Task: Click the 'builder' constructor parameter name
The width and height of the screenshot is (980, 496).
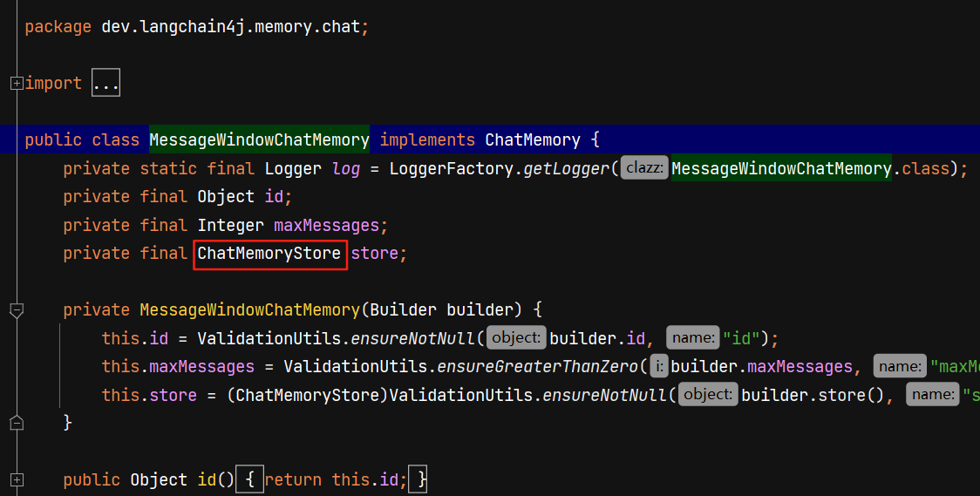Action: [x=480, y=309]
